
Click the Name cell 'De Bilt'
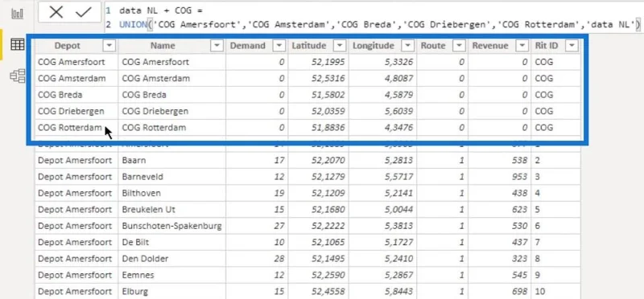click(171, 243)
